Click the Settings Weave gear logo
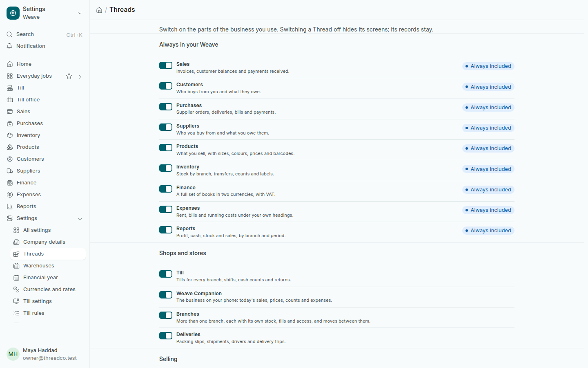This screenshot has width=588, height=368. [x=13, y=13]
